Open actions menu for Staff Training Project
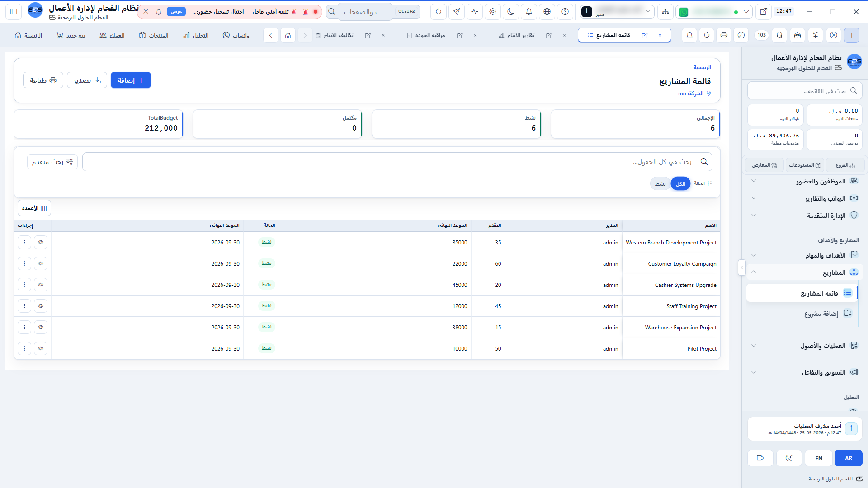Viewport: 868px width, 488px height. (24, 306)
